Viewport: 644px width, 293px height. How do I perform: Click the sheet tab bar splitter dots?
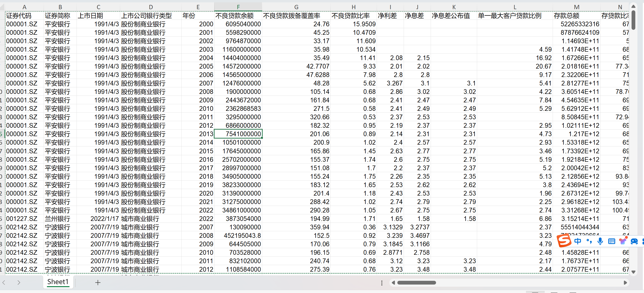tap(382, 283)
